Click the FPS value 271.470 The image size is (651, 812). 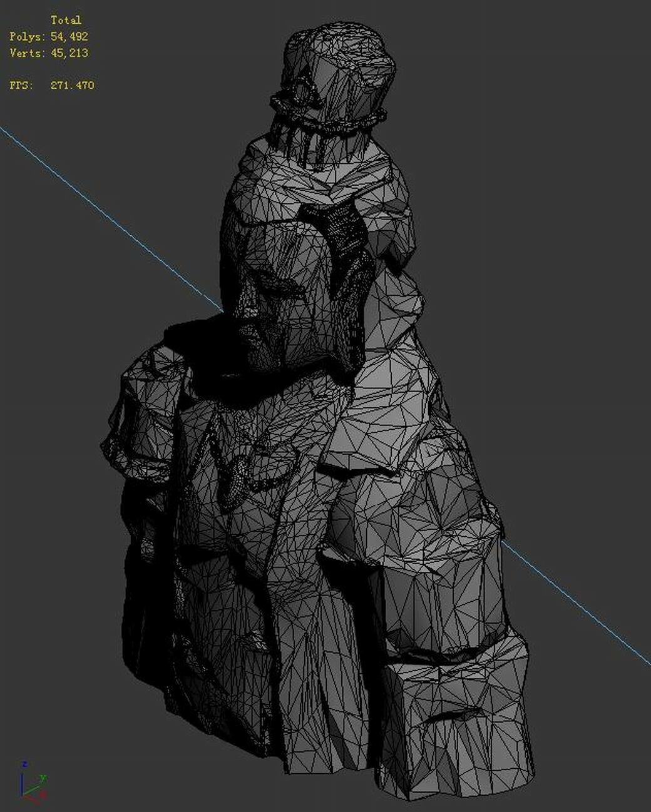(72, 85)
